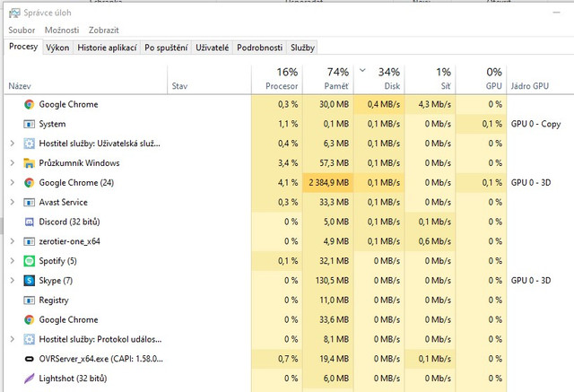574x392 pixels.
Task: Open the Zobrazit menu
Action: coord(104,30)
